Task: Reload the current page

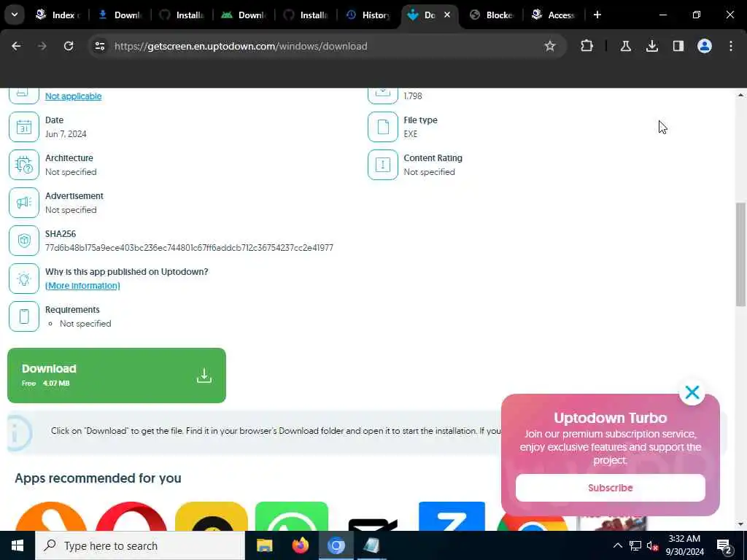Action: pyautogui.click(x=69, y=46)
